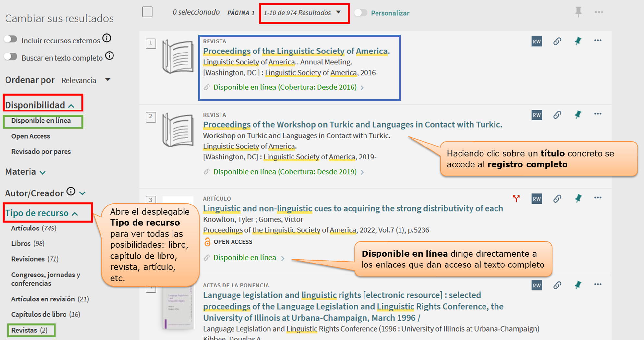This screenshot has height=340, width=644.
Task: Enable Incluir recursos externos toggle
Action: tap(11, 40)
